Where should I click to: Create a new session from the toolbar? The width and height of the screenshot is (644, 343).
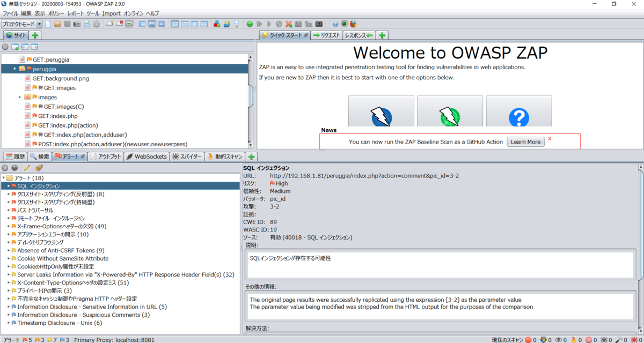[48, 24]
